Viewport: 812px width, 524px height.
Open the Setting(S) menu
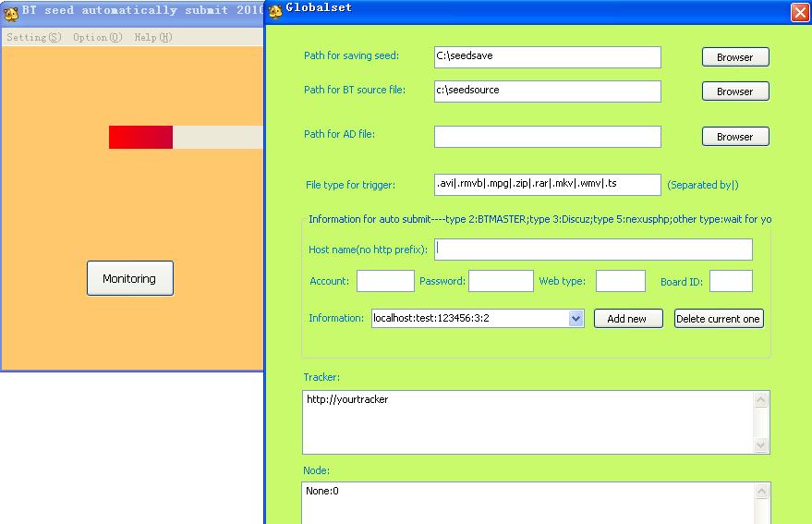click(x=34, y=37)
